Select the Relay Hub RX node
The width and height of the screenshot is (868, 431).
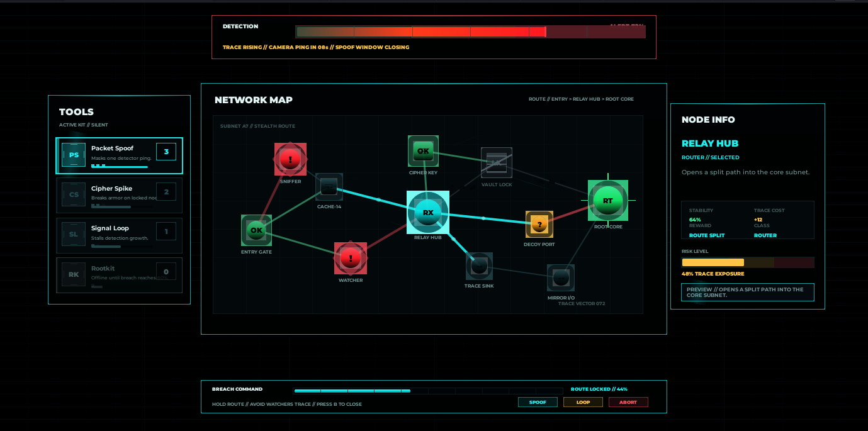tap(428, 213)
